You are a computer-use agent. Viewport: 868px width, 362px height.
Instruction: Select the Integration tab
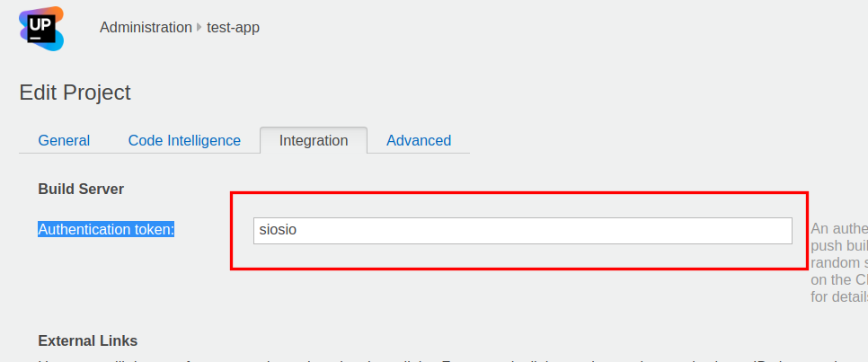click(314, 140)
